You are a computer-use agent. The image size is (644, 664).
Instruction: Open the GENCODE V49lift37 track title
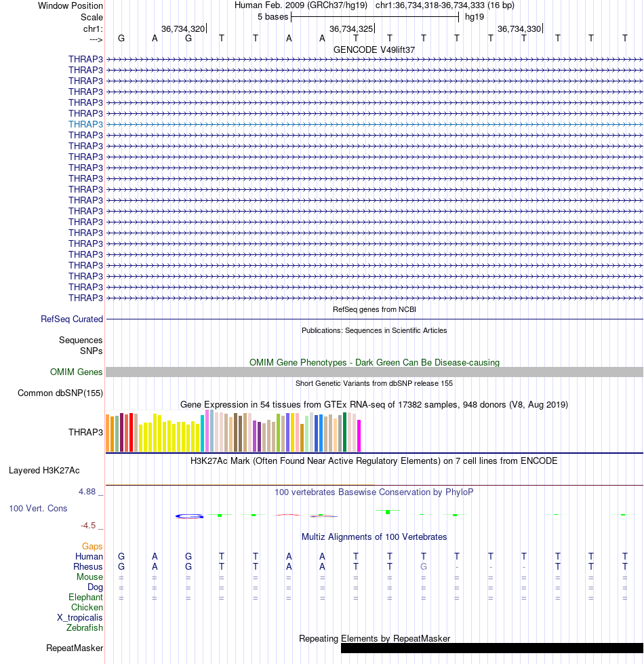(374, 50)
